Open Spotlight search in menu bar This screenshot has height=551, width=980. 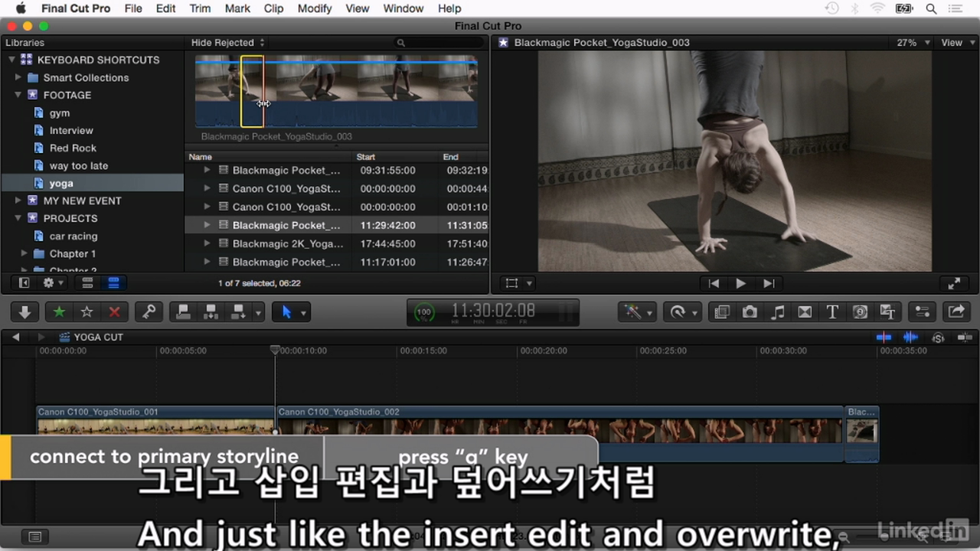[x=931, y=8]
